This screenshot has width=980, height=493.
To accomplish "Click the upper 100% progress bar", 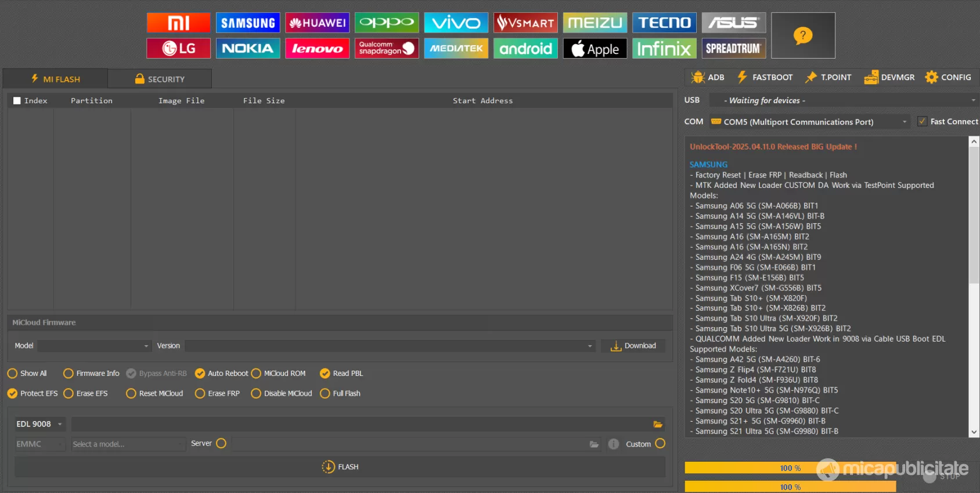I will coord(790,468).
